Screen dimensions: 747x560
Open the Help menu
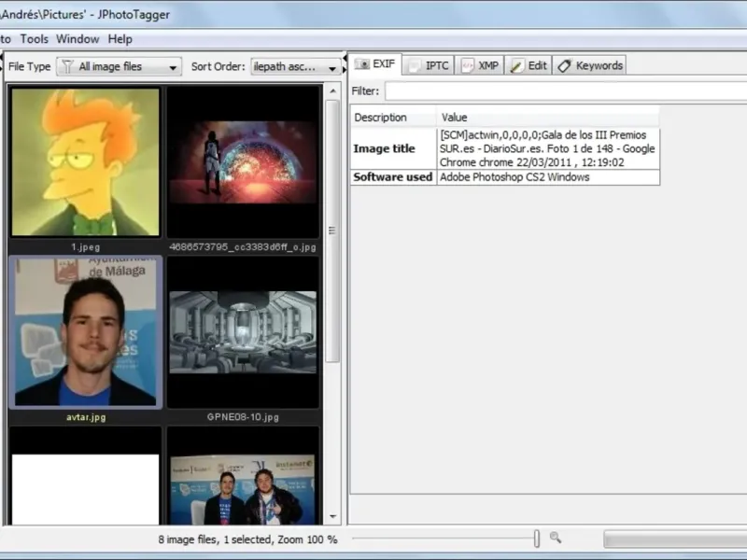point(120,39)
